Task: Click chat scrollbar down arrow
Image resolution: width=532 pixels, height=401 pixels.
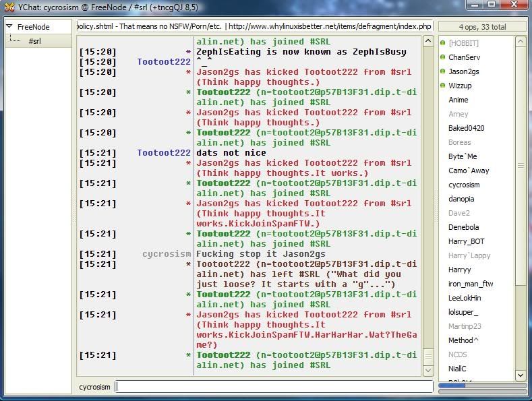Action: click(x=428, y=370)
